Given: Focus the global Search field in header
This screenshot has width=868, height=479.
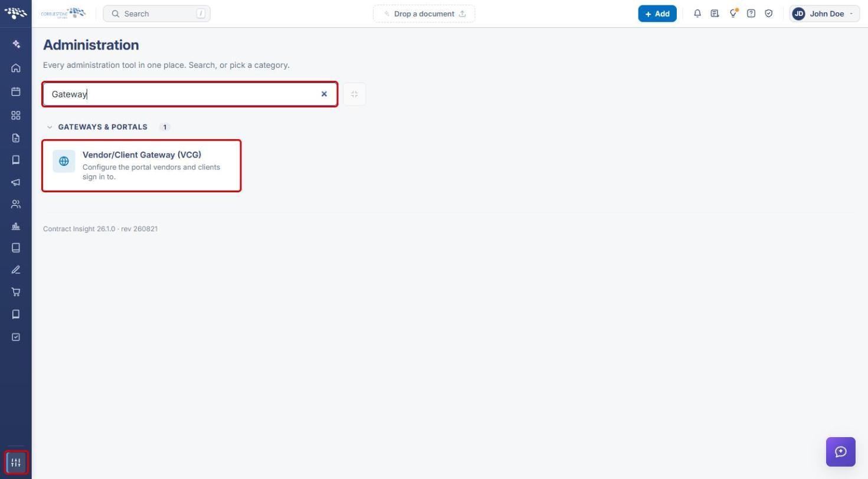Looking at the screenshot, I should [156, 14].
